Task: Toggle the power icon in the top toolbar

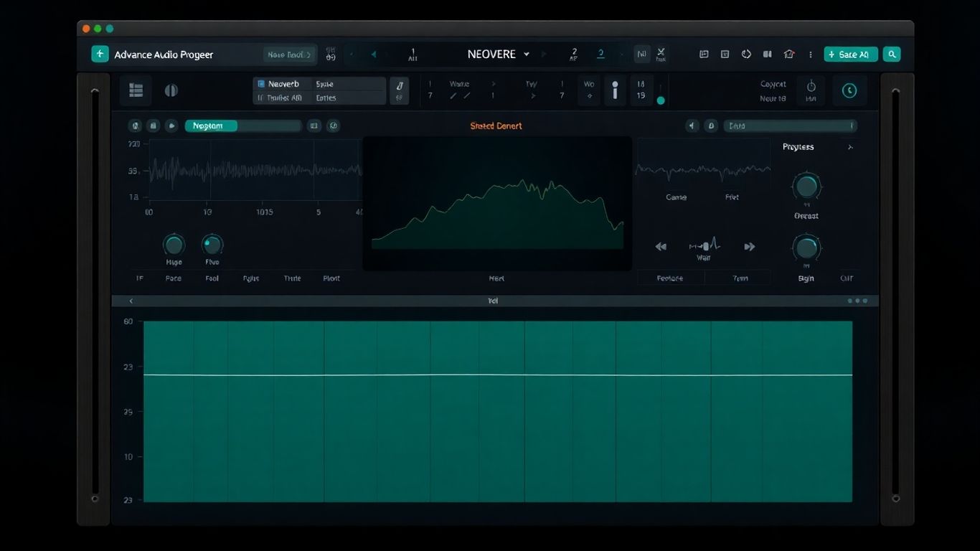Action: [745, 54]
